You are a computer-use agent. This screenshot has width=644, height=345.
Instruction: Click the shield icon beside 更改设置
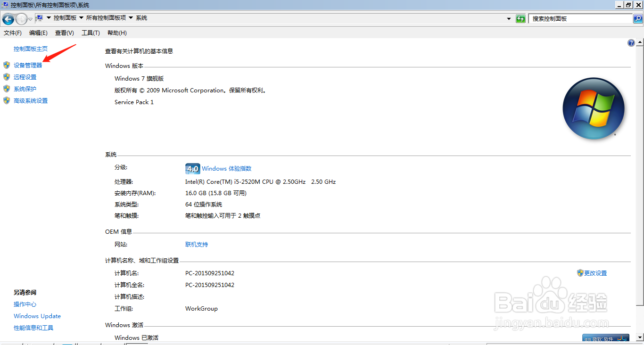tap(580, 273)
